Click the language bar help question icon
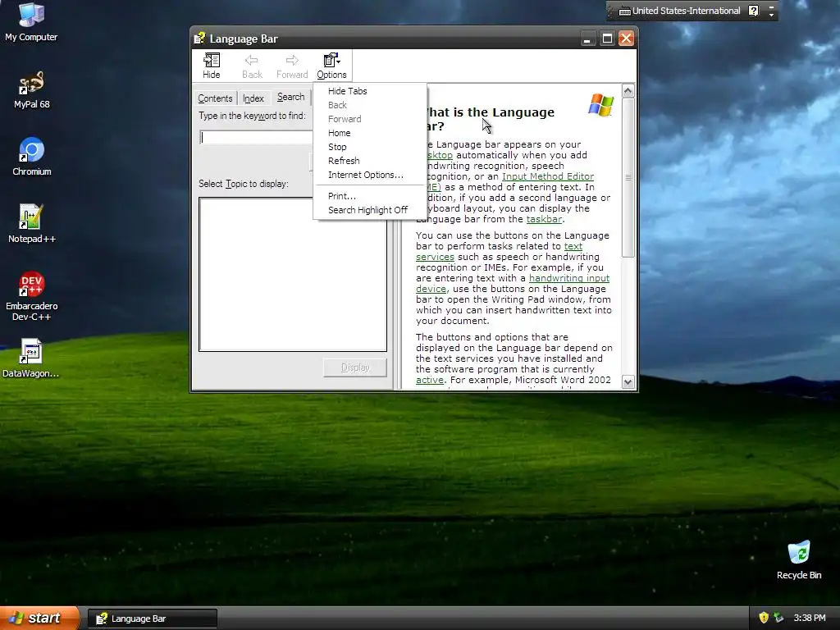The height and width of the screenshot is (630, 840). 753,11
